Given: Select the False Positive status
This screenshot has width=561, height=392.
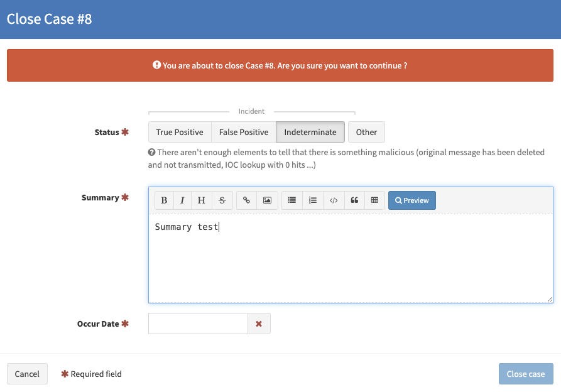Looking at the screenshot, I should 242,132.
